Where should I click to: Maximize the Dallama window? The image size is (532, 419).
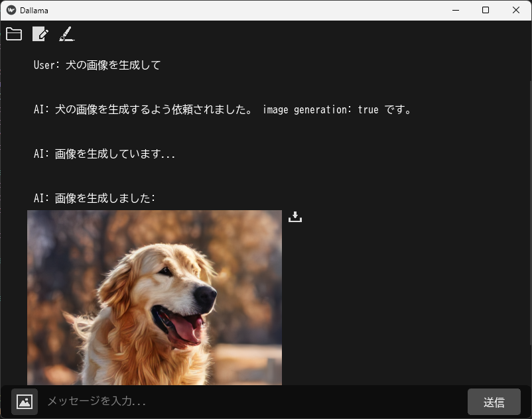click(486, 10)
